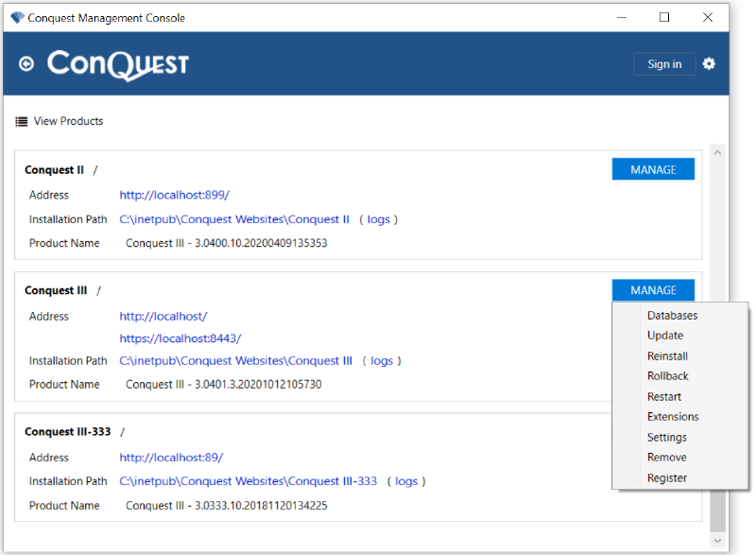This screenshot has width=756, height=555.
Task: Click the Sign in button
Action: coord(664,64)
